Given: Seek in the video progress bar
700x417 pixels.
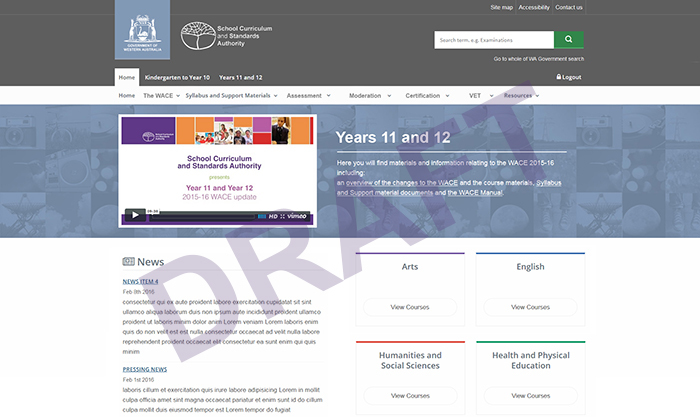Looking at the screenshot, I should click(203, 217).
